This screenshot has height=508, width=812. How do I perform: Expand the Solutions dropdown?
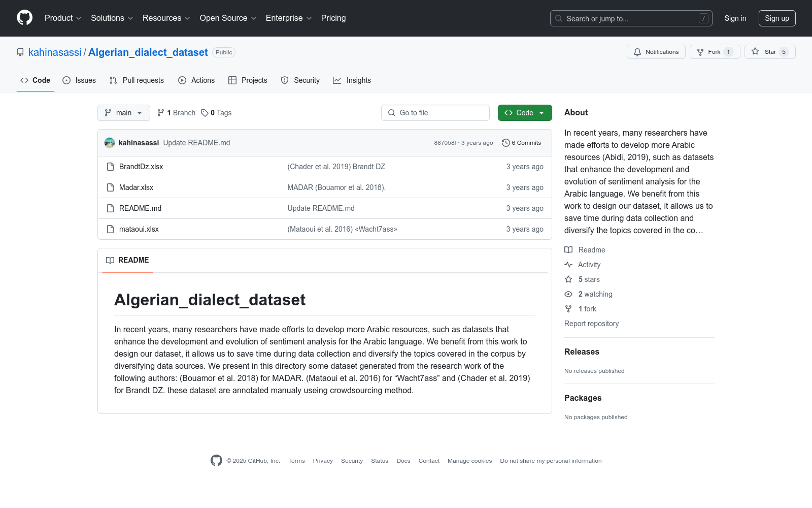click(112, 18)
